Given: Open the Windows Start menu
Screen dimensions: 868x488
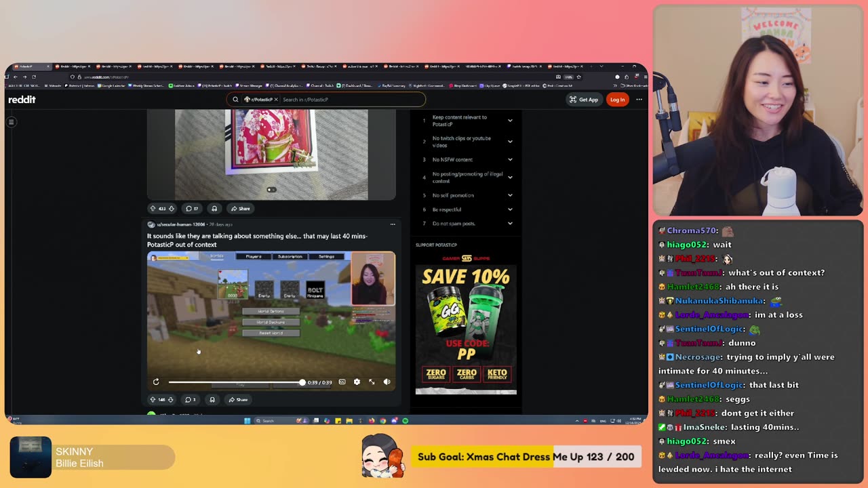Looking at the screenshot, I should point(247,421).
